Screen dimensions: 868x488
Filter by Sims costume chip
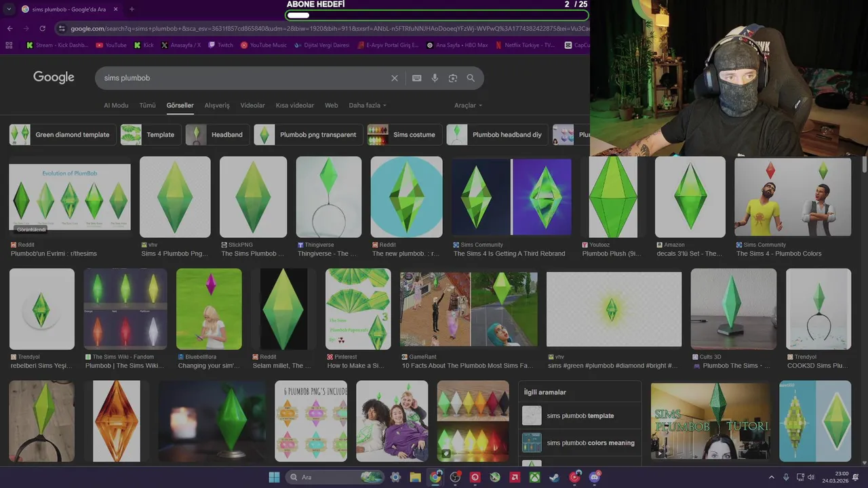point(404,135)
